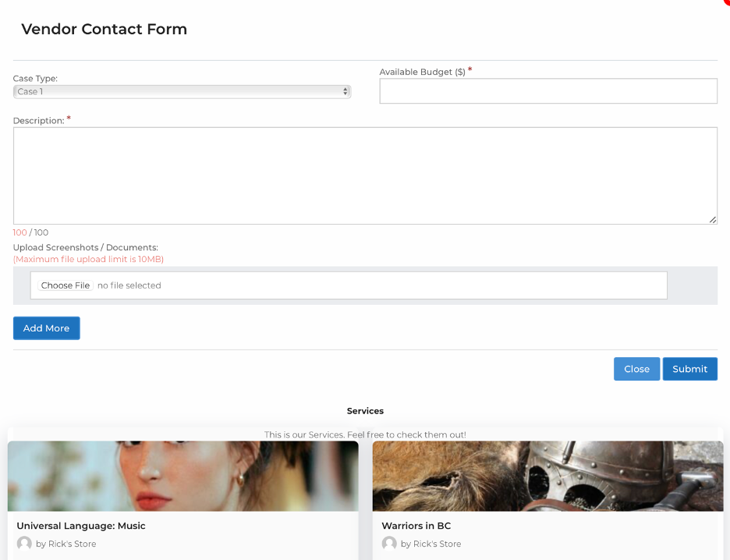Click the red icon at top-right corner
The width and height of the screenshot is (730, 560).
coord(726,2)
